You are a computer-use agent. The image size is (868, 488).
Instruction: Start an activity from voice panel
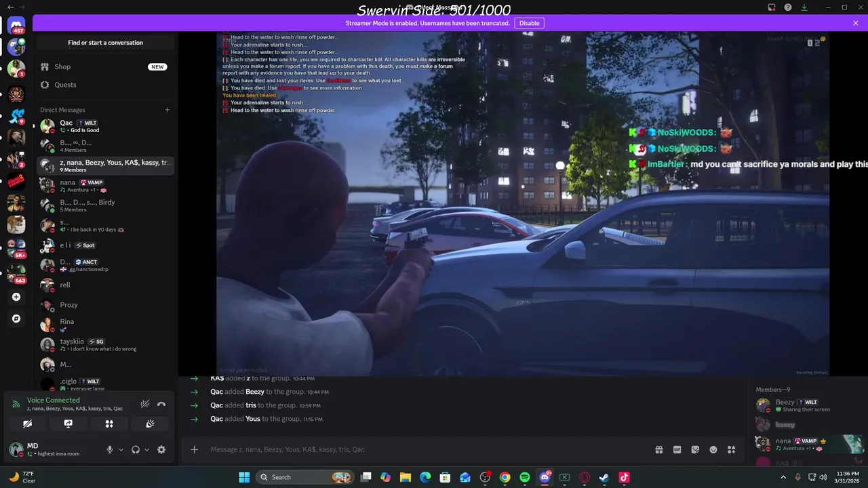(x=109, y=424)
